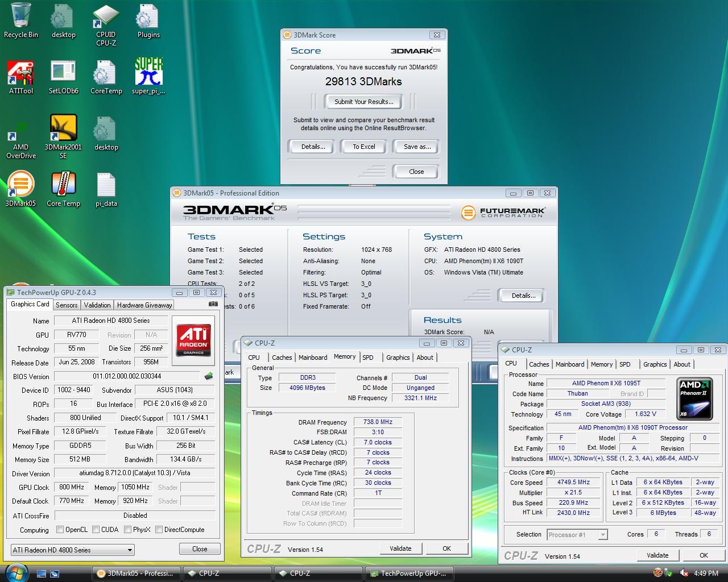Switch to the 3DMark05 taskbar button
This screenshot has width=728, height=582.
click(135, 573)
